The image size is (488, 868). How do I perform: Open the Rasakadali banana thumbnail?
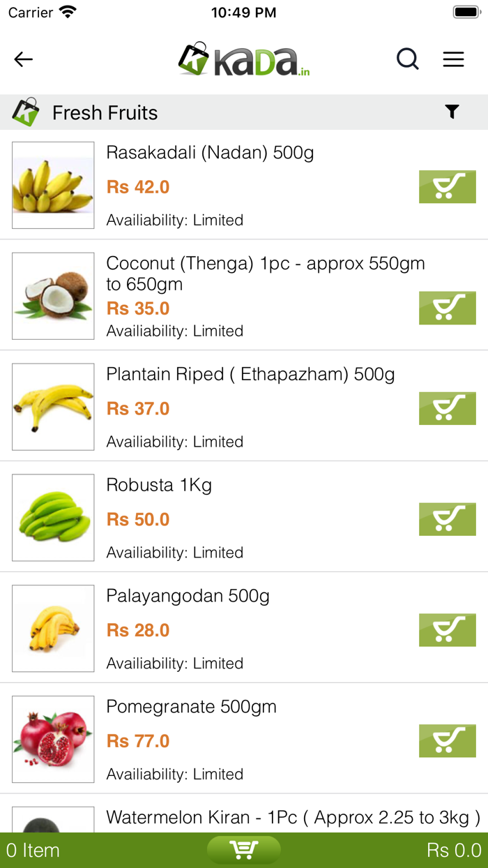(53, 186)
